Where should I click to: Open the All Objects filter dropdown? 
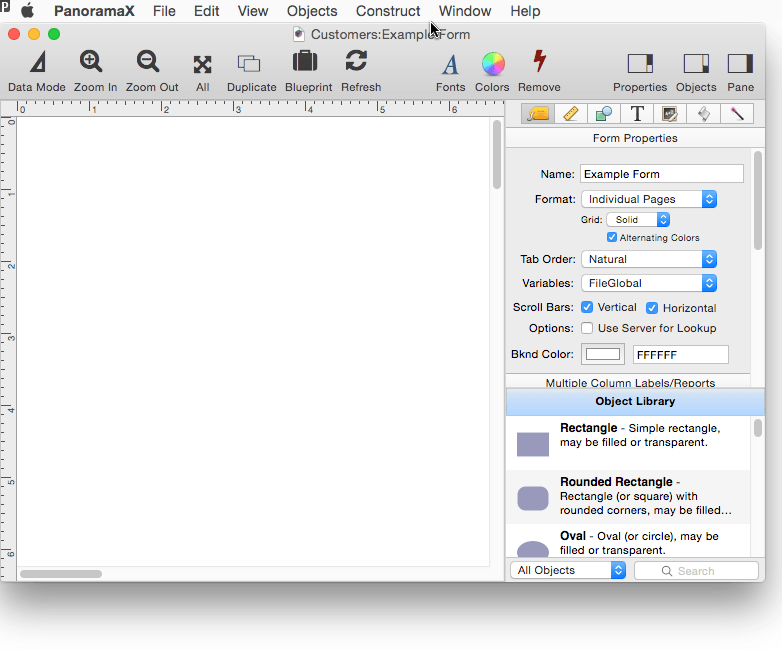(x=568, y=570)
